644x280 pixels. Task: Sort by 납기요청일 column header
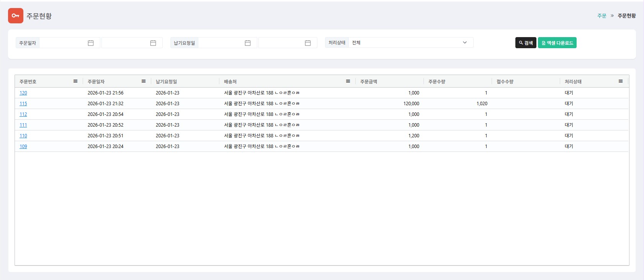point(167,81)
